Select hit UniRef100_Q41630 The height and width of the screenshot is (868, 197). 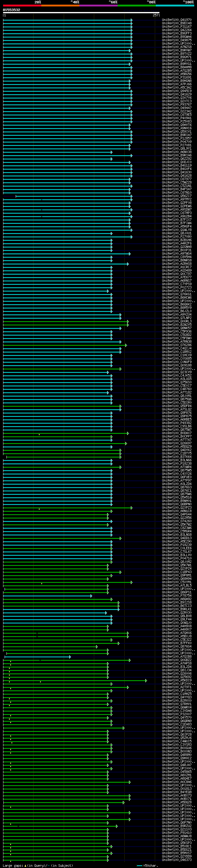pos(177,172)
